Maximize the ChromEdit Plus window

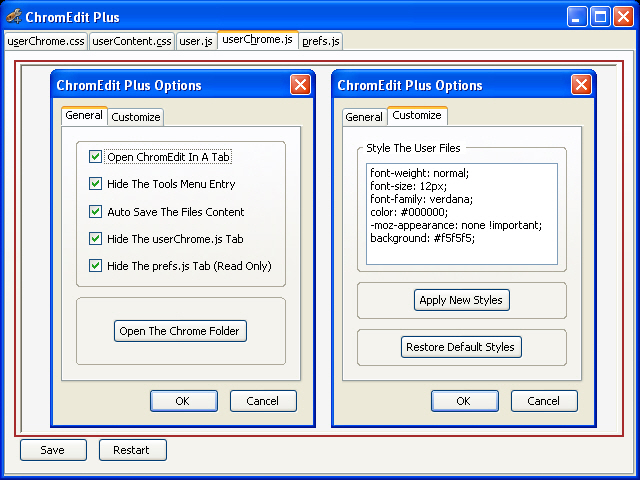[600, 17]
